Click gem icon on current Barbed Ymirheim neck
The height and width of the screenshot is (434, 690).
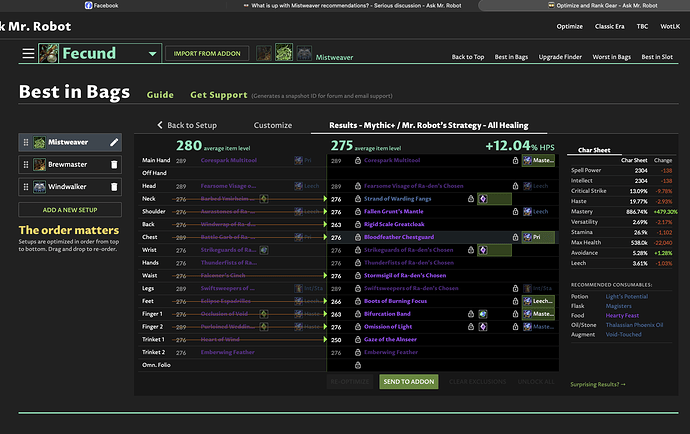(x=264, y=199)
